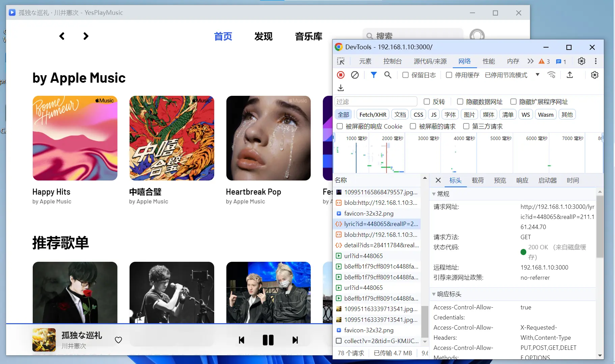
Task: Like the song with the heart icon
Action: pyautogui.click(x=118, y=340)
